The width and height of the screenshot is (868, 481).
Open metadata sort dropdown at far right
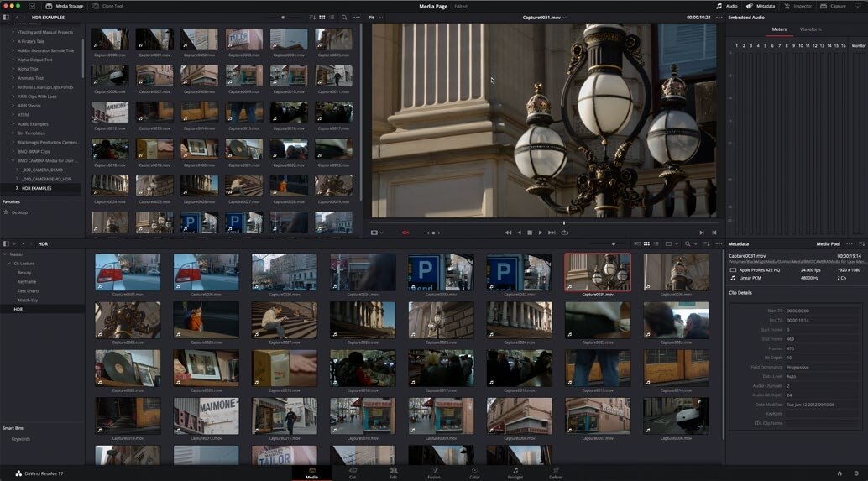click(862, 244)
